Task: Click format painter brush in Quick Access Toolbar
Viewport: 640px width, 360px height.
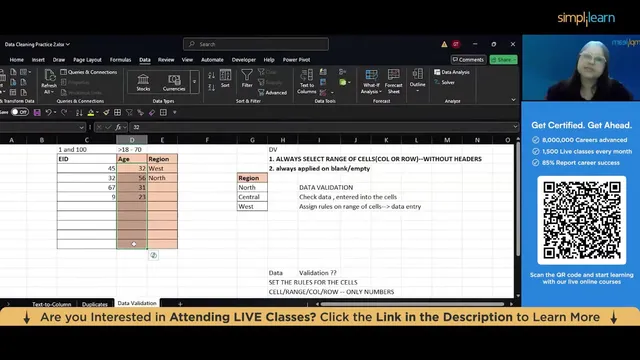Action: click(106, 112)
